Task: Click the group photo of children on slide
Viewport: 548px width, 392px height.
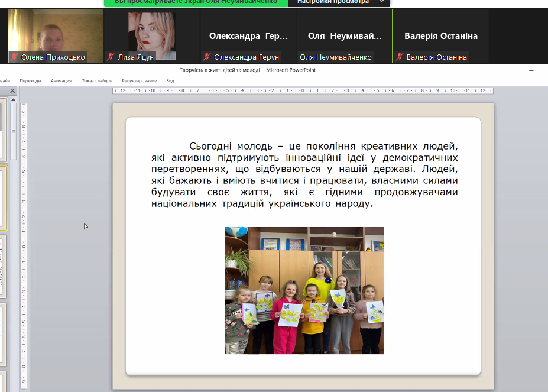Action: pyautogui.click(x=304, y=290)
